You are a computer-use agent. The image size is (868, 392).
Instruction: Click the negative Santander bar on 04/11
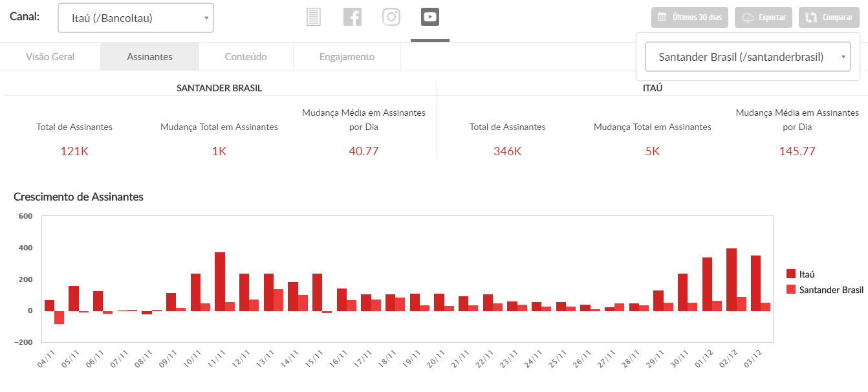coord(59,317)
